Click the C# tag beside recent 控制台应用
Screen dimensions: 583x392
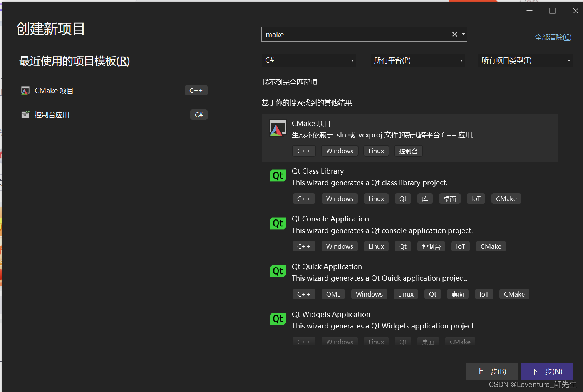pos(199,115)
